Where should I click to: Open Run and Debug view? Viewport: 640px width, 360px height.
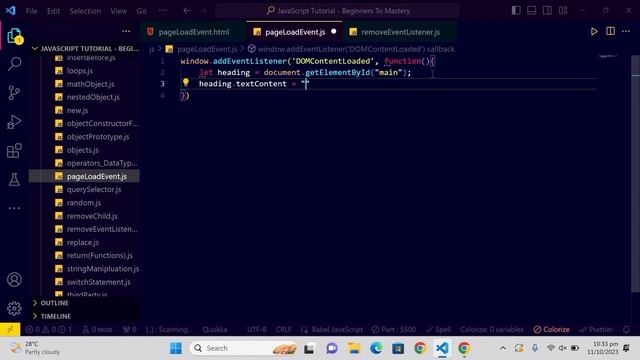14,122
